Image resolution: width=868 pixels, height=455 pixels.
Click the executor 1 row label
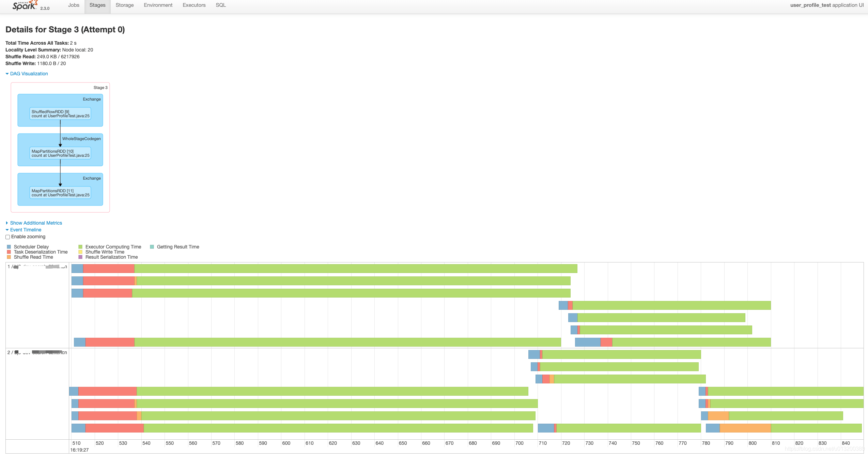pyautogui.click(x=37, y=267)
